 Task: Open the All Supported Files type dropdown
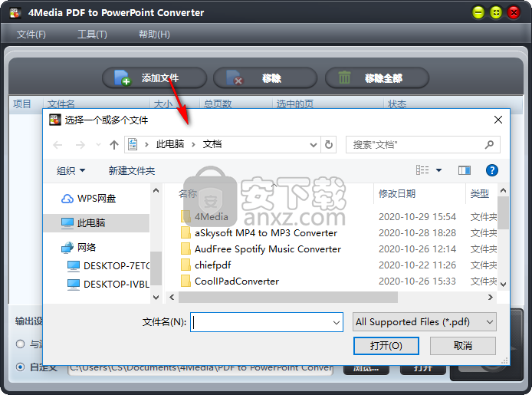[424, 321]
